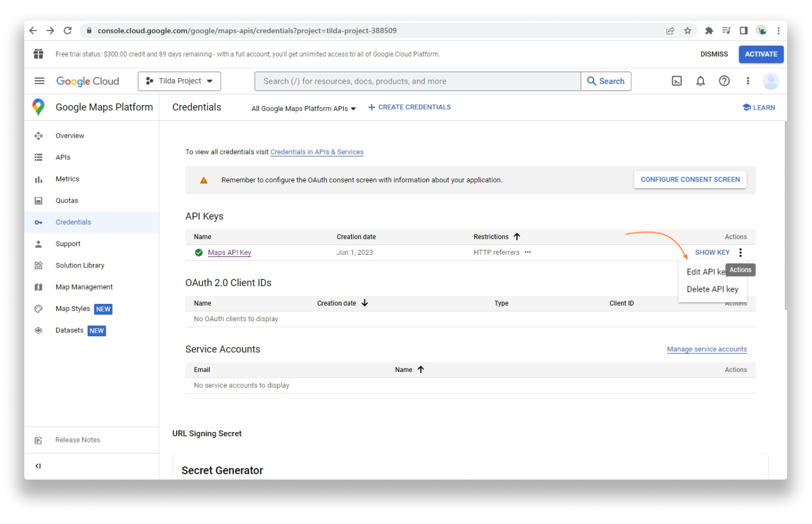The height and width of the screenshot is (524, 812).
Task: Open the help question mark icon
Action: pos(724,81)
